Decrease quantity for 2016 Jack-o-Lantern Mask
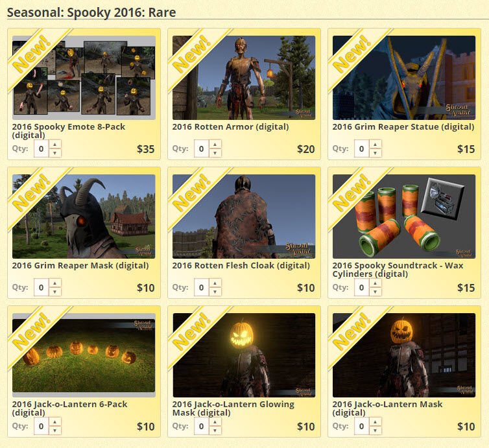 tap(375, 430)
